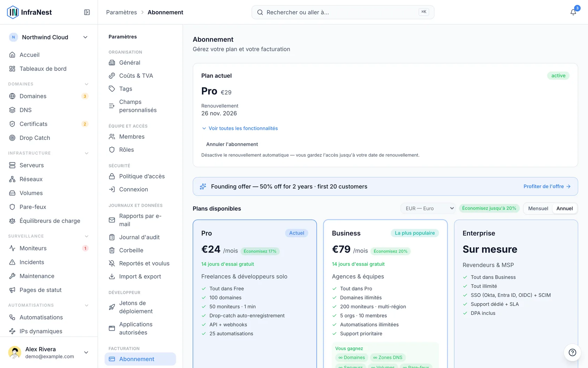Image resolution: width=588 pixels, height=368 pixels.
Task: Click the Profiter de l'offre link
Action: coord(547,187)
